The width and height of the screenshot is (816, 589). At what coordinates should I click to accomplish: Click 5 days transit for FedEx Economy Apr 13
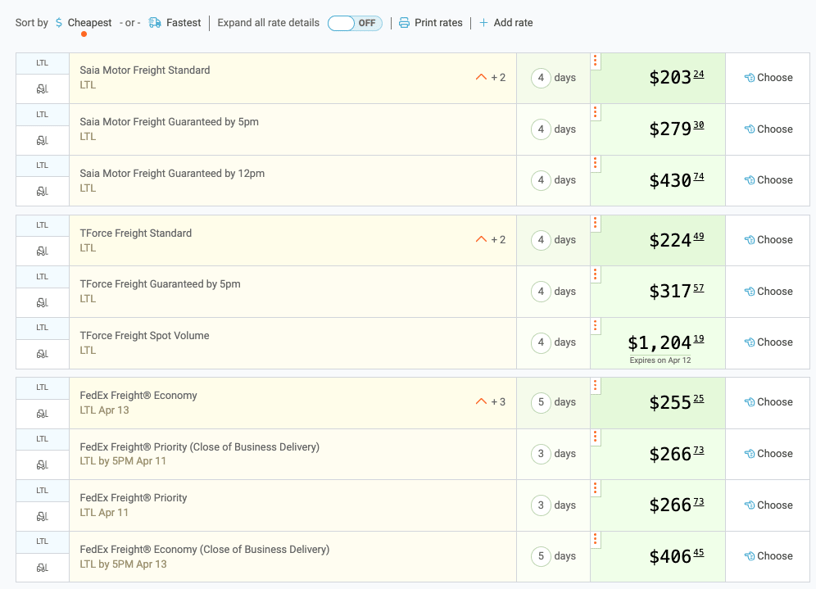point(553,402)
